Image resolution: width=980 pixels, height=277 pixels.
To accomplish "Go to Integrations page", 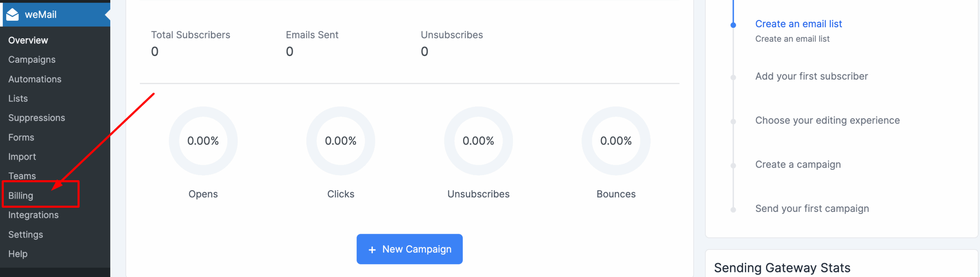I will click(x=33, y=215).
